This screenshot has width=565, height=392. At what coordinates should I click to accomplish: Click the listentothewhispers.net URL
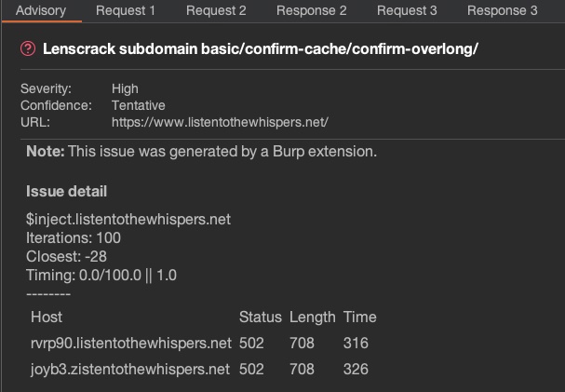[x=220, y=123]
